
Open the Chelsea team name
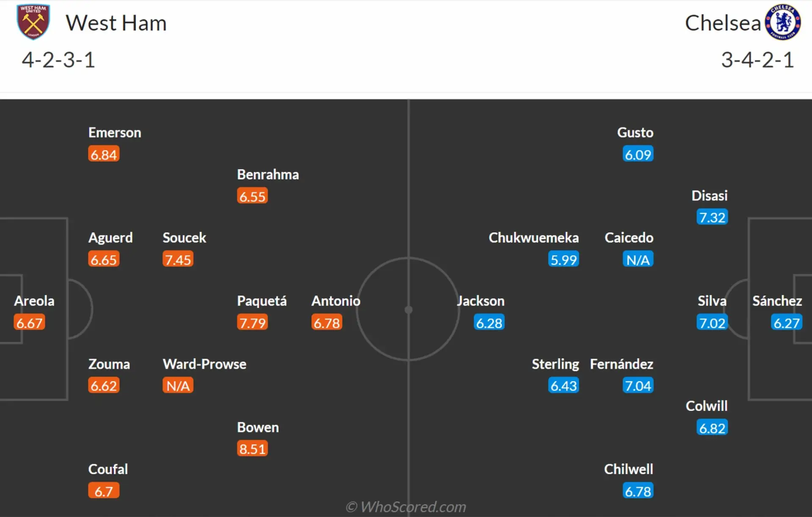[723, 23]
